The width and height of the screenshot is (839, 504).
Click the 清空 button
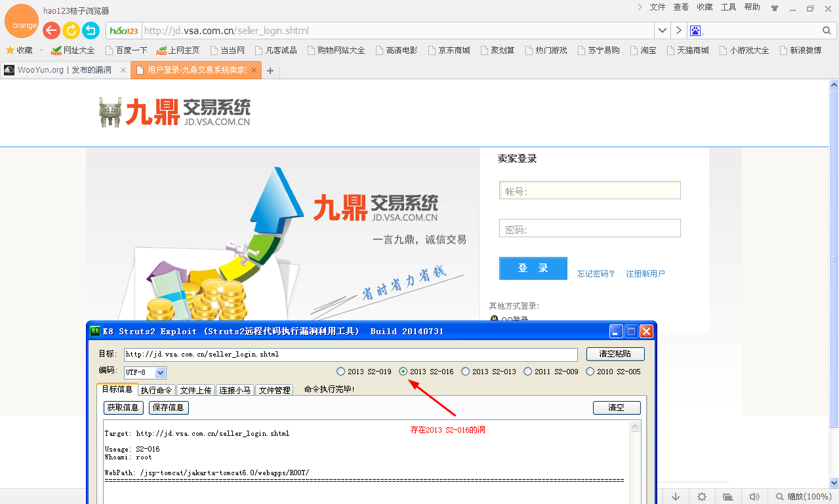click(x=616, y=408)
